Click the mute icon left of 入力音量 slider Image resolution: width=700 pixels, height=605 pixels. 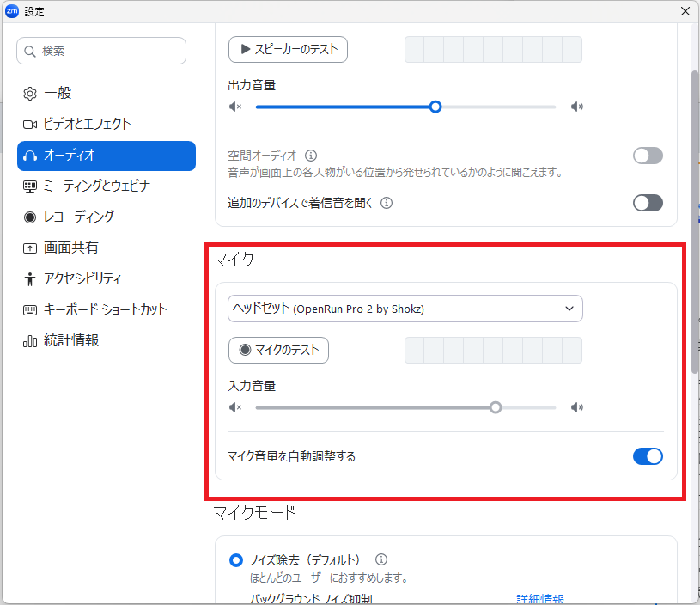(235, 407)
